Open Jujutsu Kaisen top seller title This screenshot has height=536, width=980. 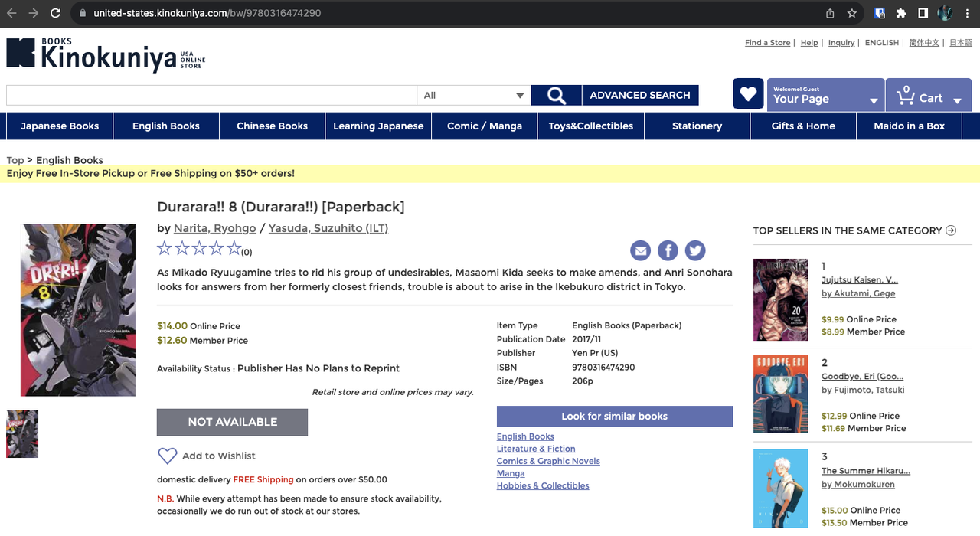tap(860, 280)
